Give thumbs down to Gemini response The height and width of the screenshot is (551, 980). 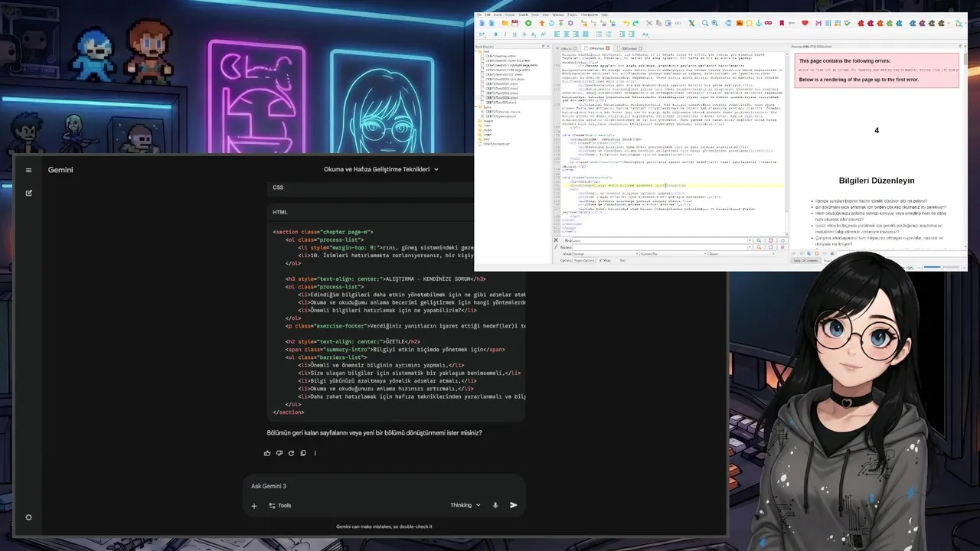279,453
